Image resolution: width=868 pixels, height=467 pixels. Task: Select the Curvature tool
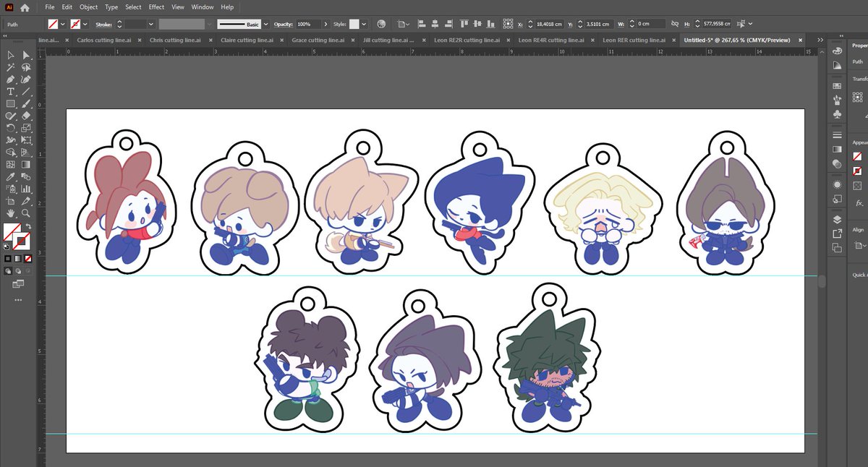pyautogui.click(x=26, y=80)
